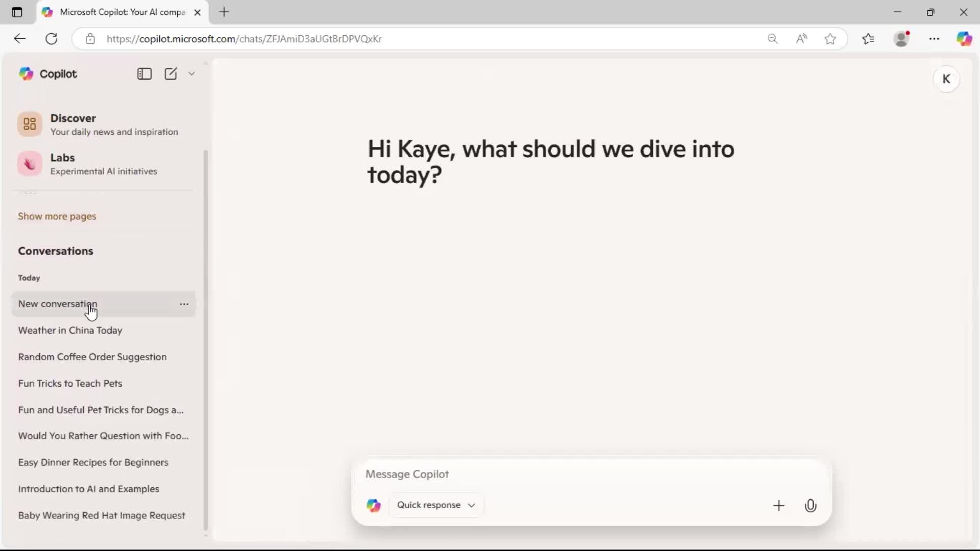Image resolution: width=980 pixels, height=551 pixels.
Task: Go back with browser back arrow
Action: [19, 39]
